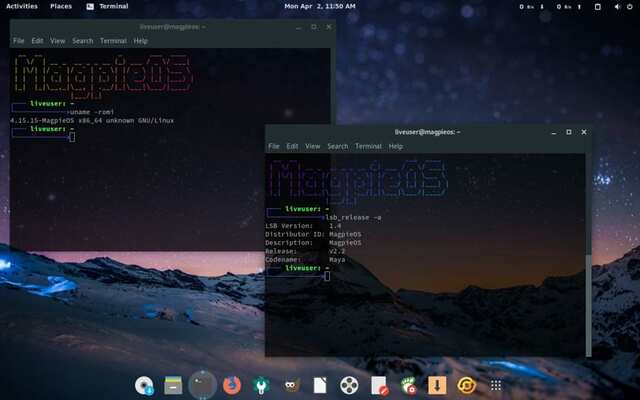Screen dimensions: 640x400
Task: Click the 'lsb_release -a' command text
Action: 353,217
